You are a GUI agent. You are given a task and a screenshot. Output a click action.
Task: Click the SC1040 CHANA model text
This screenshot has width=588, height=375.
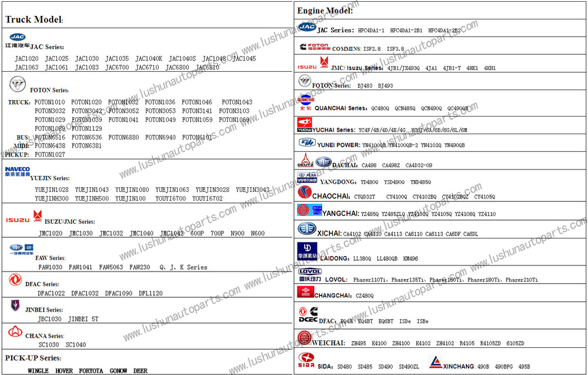pos(76,344)
